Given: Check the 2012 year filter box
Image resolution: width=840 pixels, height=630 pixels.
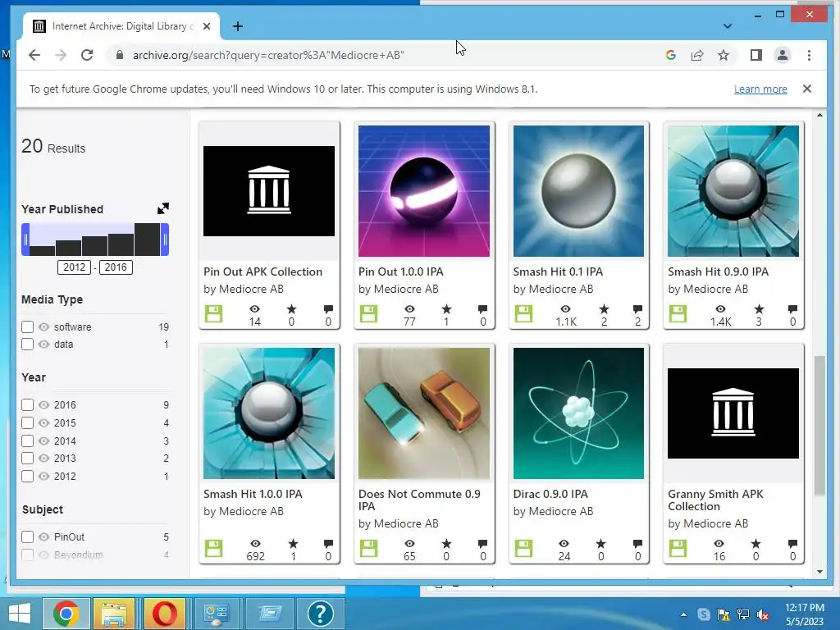Looking at the screenshot, I should [x=27, y=477].
